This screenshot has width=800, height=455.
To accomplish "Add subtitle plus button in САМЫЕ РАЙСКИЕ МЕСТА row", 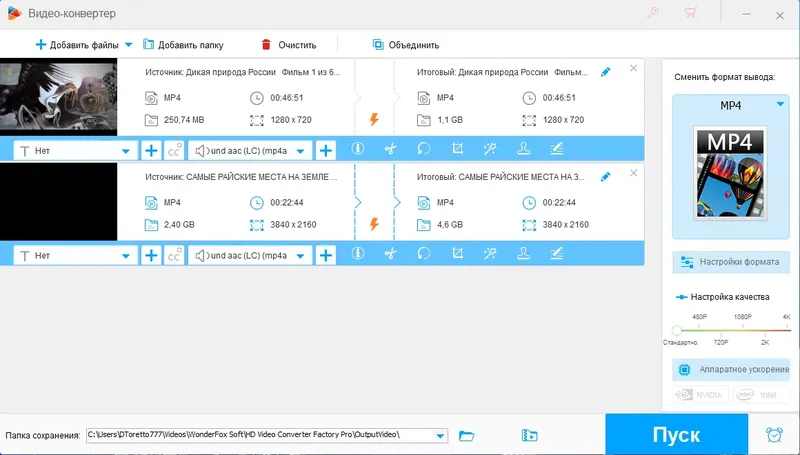I will (x=151, y=256).
